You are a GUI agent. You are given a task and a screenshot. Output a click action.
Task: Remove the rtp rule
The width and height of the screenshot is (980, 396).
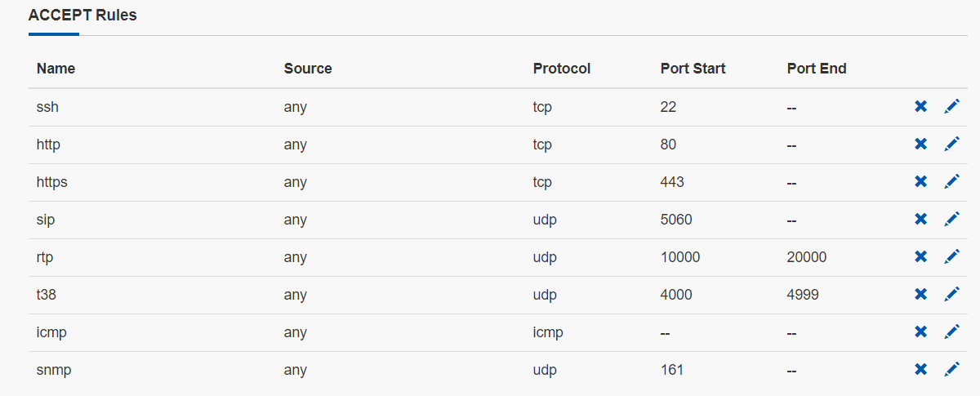[920, 256]
